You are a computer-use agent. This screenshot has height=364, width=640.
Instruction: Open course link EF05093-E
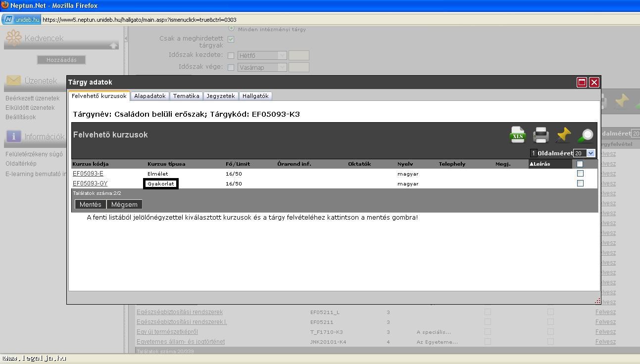click(88, 174)
